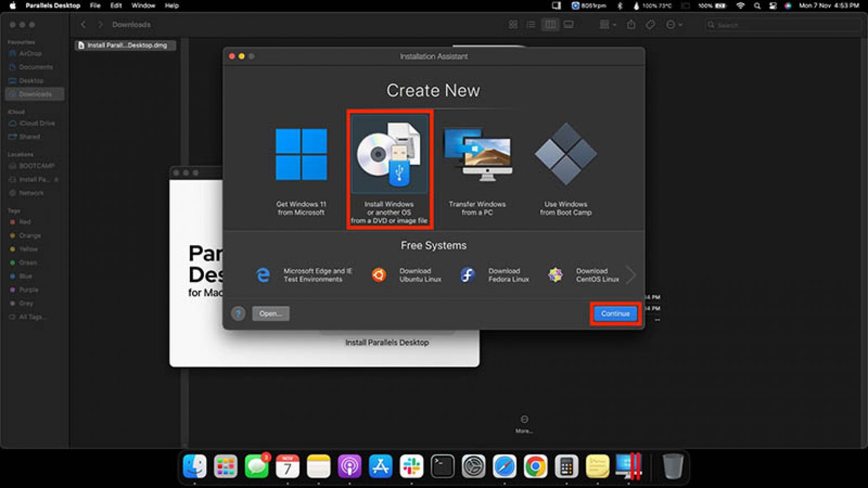This screenshot has height=488, width=868.
Task: Choose Get Windows 11 from Microsoft
Action: 301,164
